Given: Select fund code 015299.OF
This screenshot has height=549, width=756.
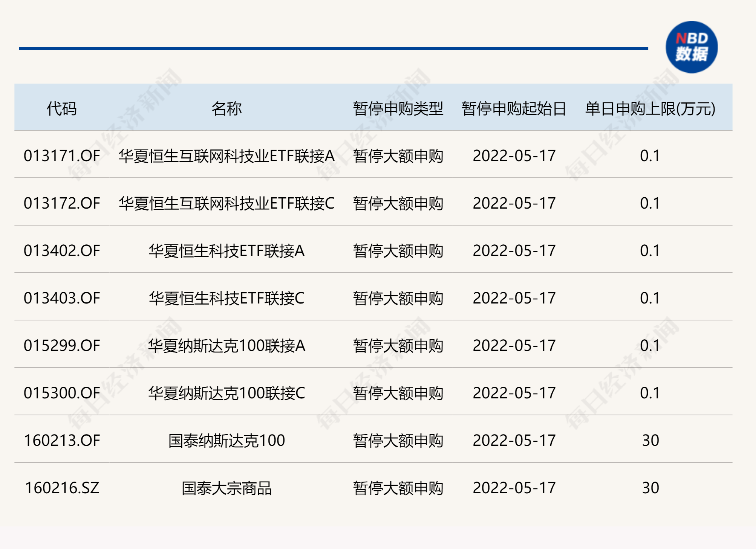Looking at the screenshot, I should (62, 346).
